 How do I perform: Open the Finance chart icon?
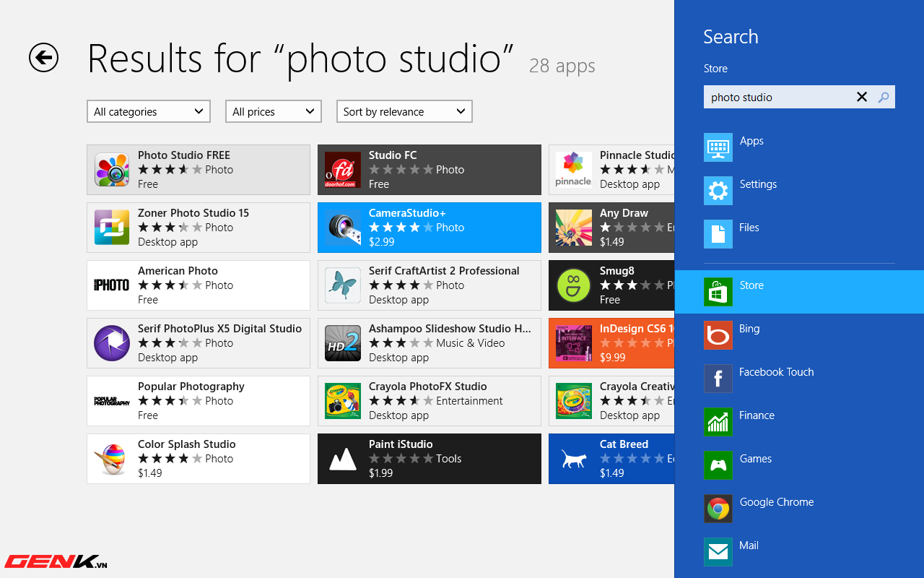pyautogui.click(x=718, y=422)
